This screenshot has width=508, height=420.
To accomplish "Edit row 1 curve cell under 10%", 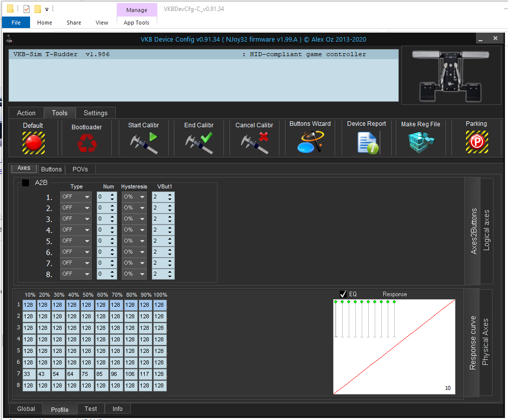I will point(29,305).
